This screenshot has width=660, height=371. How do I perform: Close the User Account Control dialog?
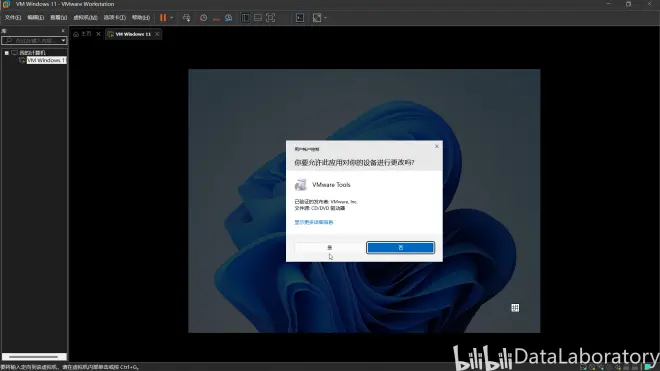436,146
